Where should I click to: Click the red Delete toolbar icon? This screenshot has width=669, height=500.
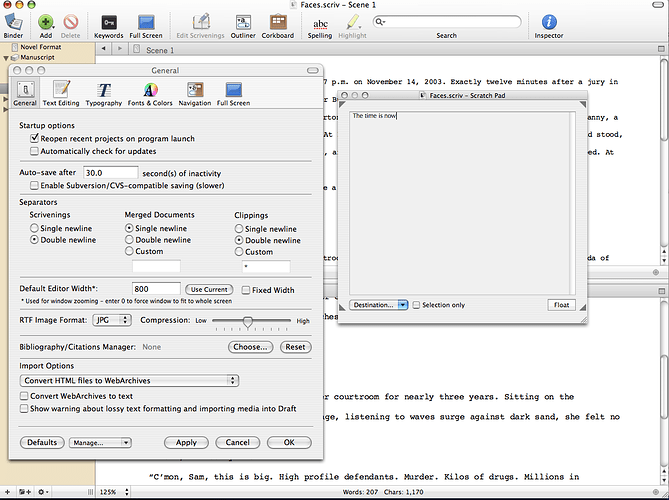[x=70, y=22]
